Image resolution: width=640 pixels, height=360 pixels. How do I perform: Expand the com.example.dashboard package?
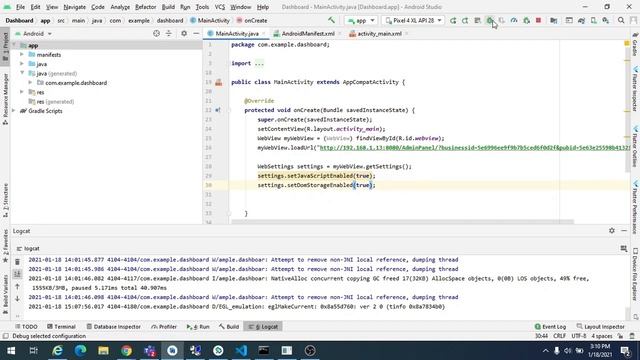(x=31, y=82)
